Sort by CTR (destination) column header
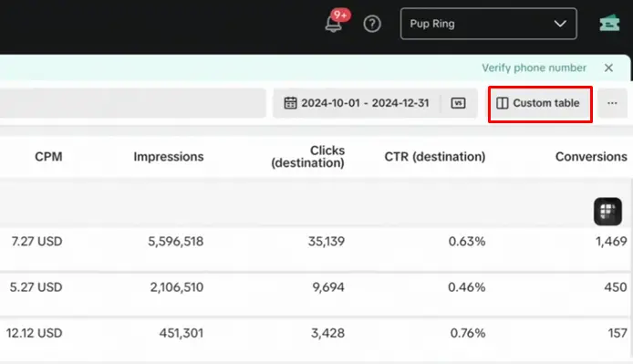 (435, 156)
